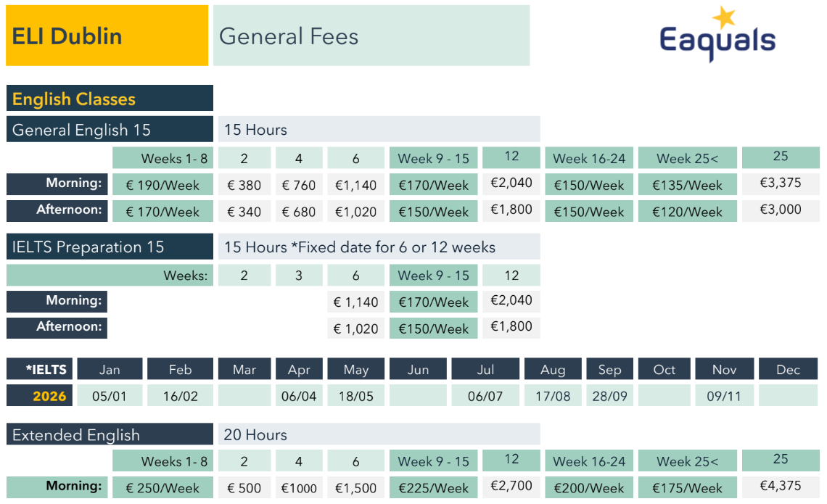Viewport: 827px width, 504px height.
Task: Select the 28/09 IELTS date cell
Action: [609, 396]
